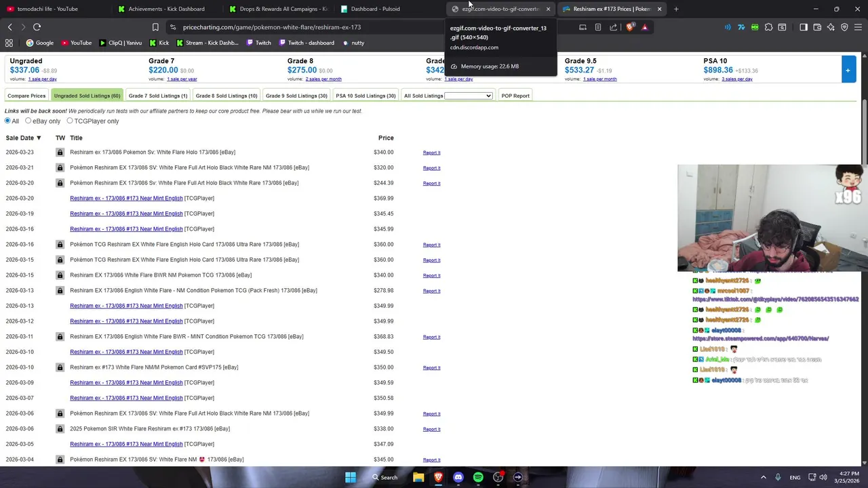Click the blue plus button beside the PSA 10 price
The width and height of the screenshot is (868, 488).
[x=848, y=70]
